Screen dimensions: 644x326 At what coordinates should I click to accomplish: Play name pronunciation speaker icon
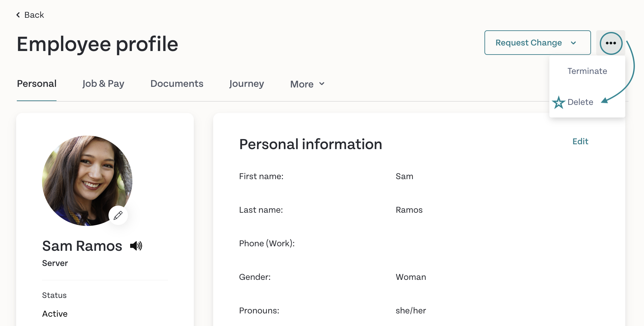click(136, 246)
